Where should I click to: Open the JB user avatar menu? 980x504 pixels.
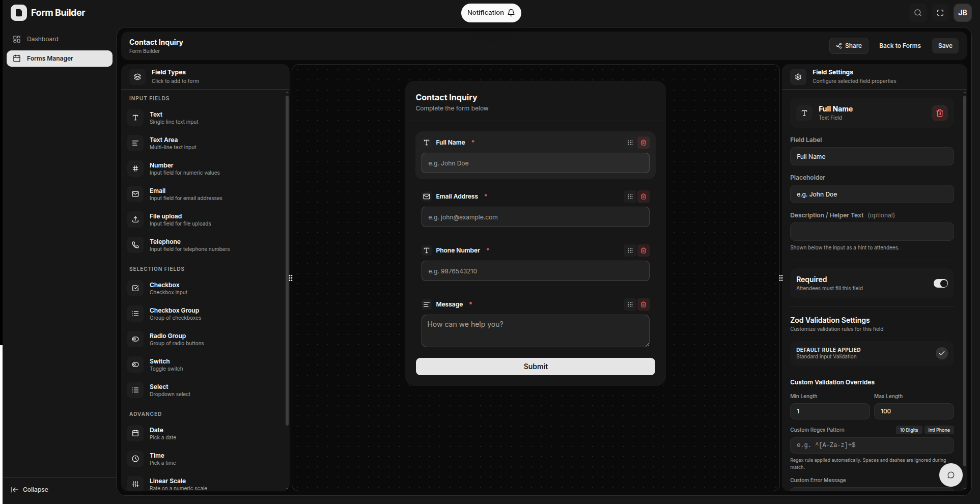pyautogui.click(x=963, y=13)
